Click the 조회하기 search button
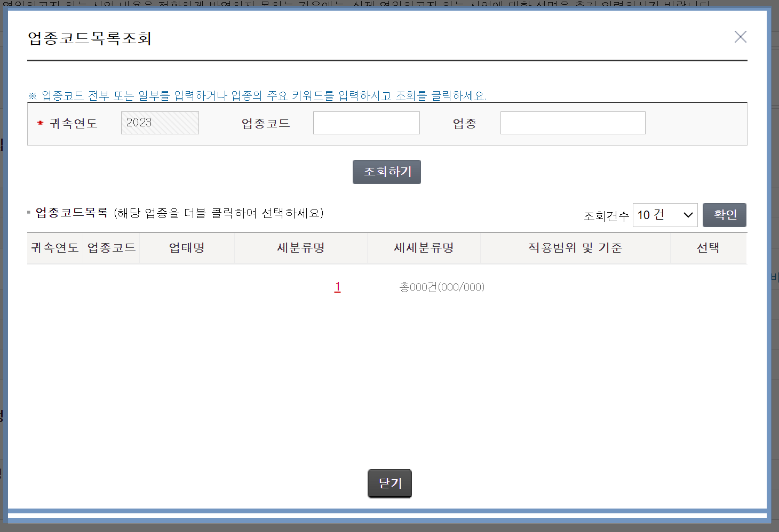Viewport: 779px width, 532px height. point(386,172)
